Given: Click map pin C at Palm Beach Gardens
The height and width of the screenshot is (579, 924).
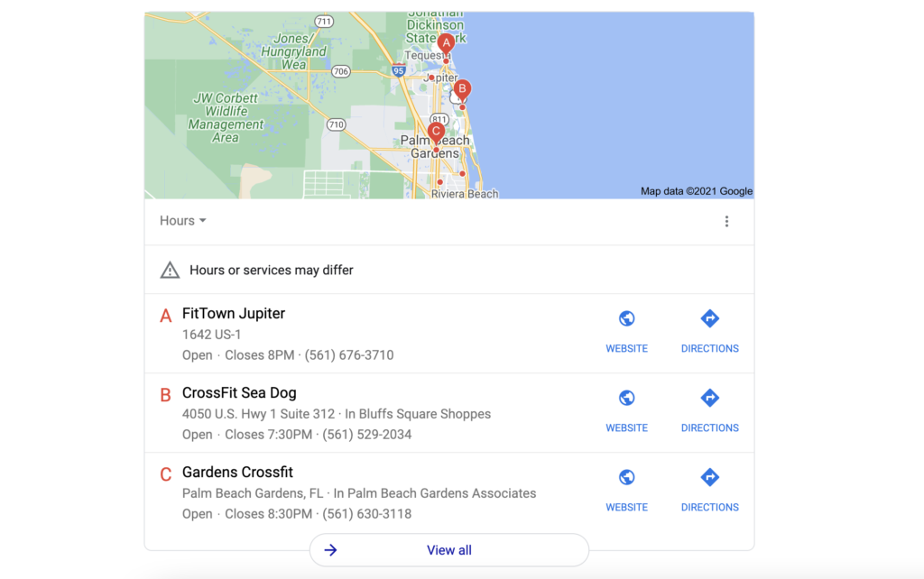Looking at the screenshot, I should pyautogui.click(x=436, y=132).
